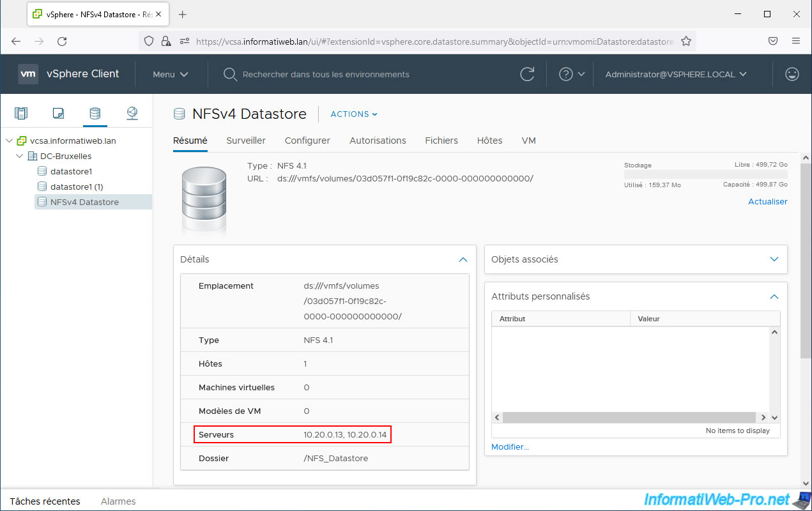Sort by the Valeur column header
This screenshot has height=511, width=812.
[705, 319]
